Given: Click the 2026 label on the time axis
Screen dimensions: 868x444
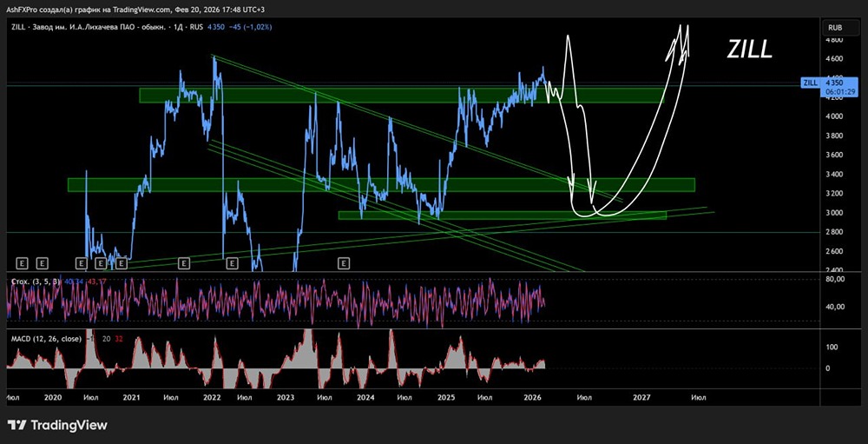Looking at the screenshot, I should (532, 397).
